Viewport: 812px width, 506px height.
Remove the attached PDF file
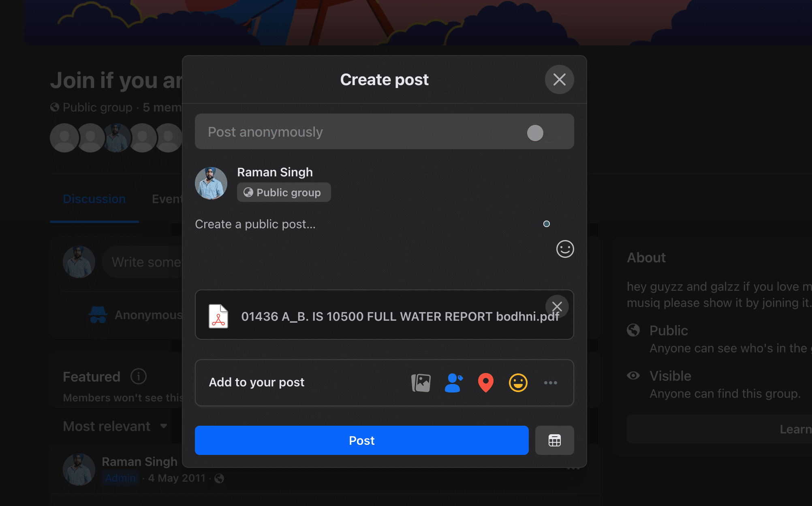(x=556, y=305)
